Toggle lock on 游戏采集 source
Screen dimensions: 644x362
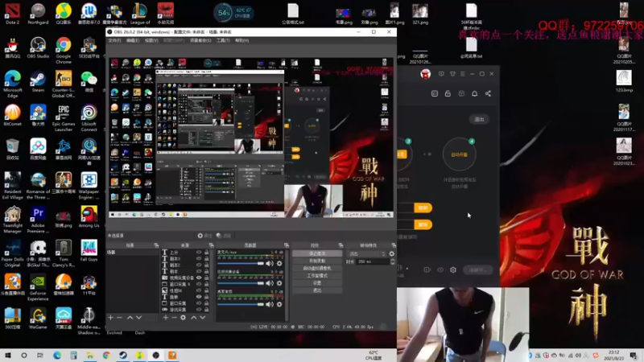coord(206,310)
